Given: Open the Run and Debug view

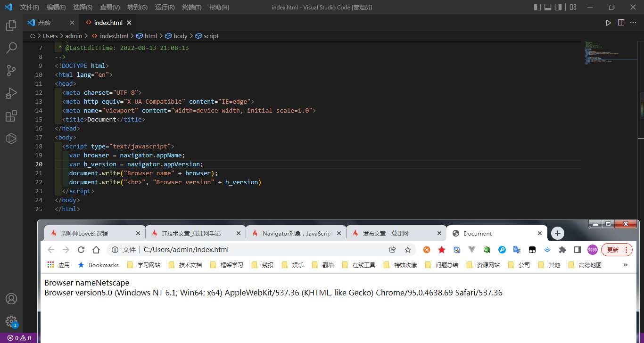Looking at the screenshot, I should coord(11,93).
